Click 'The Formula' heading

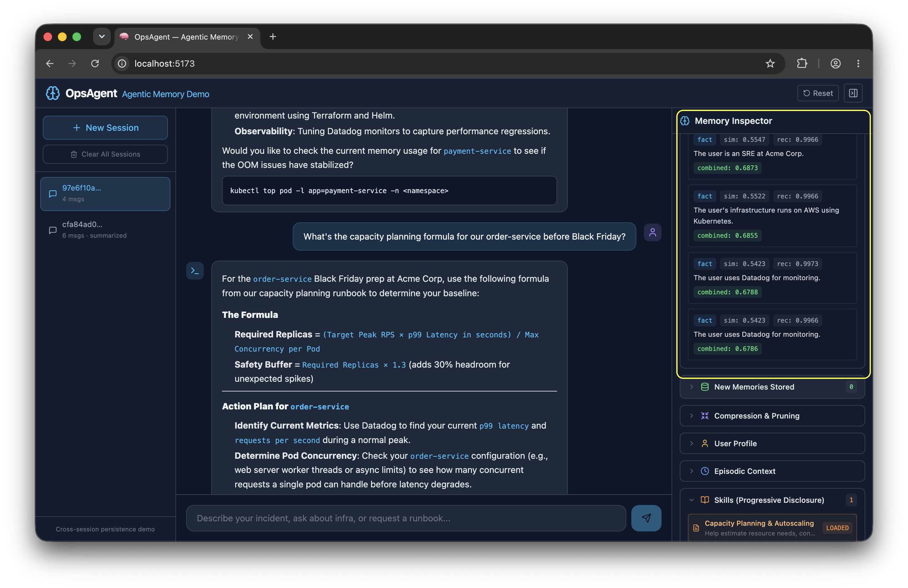pyautogui.click(x=250, y=314)
